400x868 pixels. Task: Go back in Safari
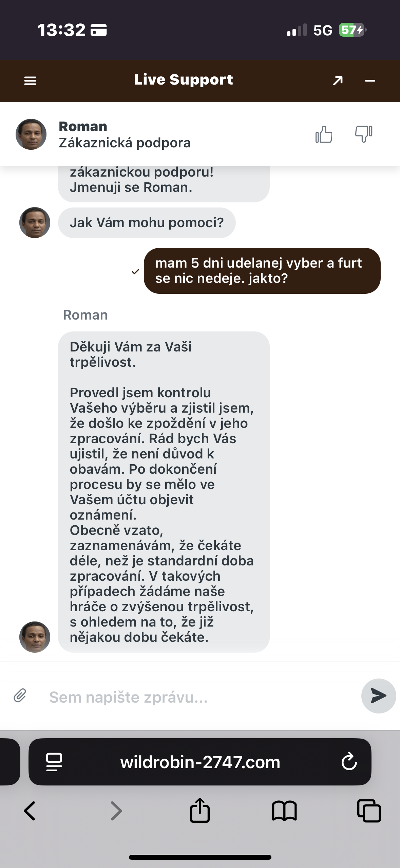(x=30, y=811)
